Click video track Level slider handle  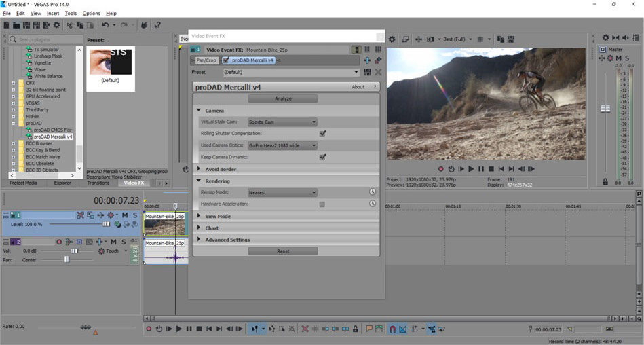pyautogui.click(x=107, y=225)
